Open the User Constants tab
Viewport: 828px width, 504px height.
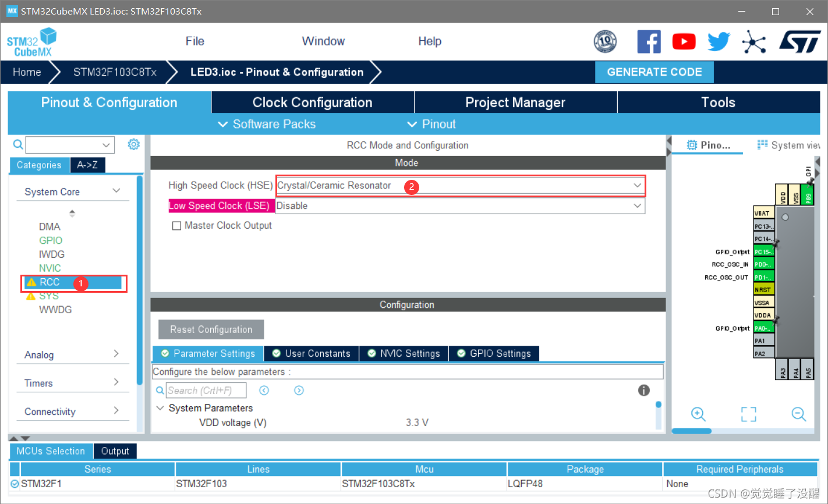[312, 353]
